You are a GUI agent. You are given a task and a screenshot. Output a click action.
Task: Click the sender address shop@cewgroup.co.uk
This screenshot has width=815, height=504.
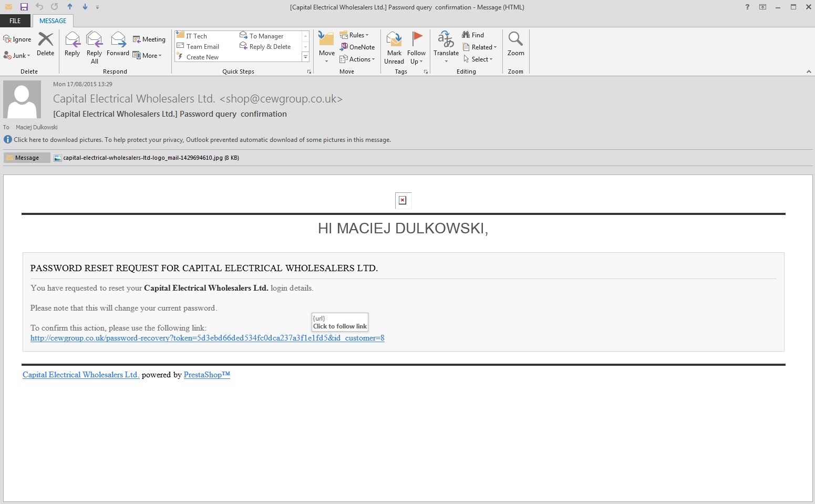tap(281, 99)
